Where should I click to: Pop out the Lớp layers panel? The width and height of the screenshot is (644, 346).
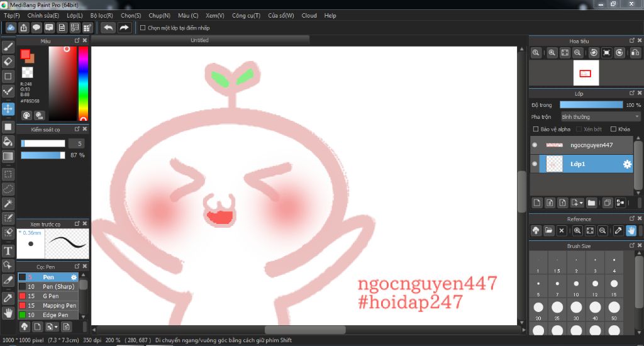pyautogui.click(x=631, y=93)
